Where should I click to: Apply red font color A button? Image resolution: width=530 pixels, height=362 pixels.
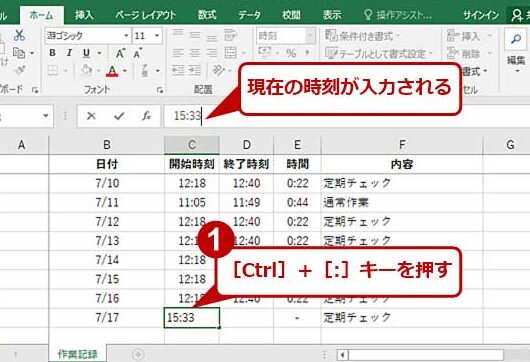click(x=112, y=71)
